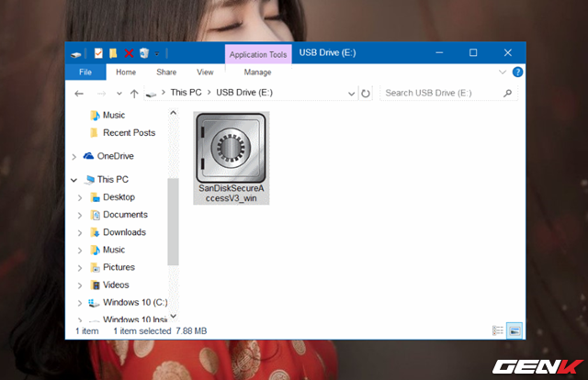This screenshot has height=380, width=588.
Task: Click the 1 item status bar text
Action: point(87,331)
